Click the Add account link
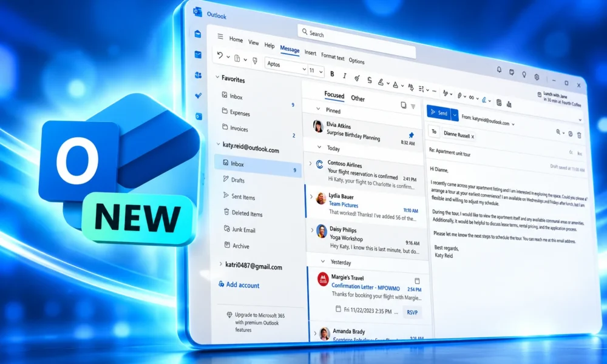The height and width of the screenshot is (364, 607). coord(239,285)
